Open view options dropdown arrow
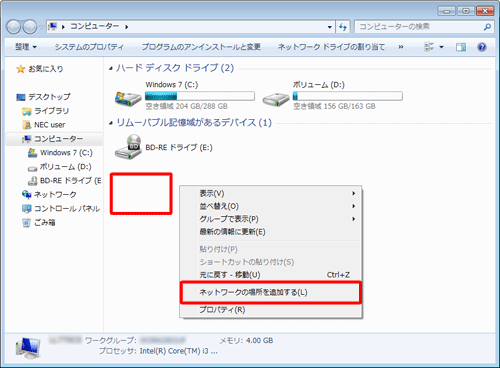 point(441,47)
